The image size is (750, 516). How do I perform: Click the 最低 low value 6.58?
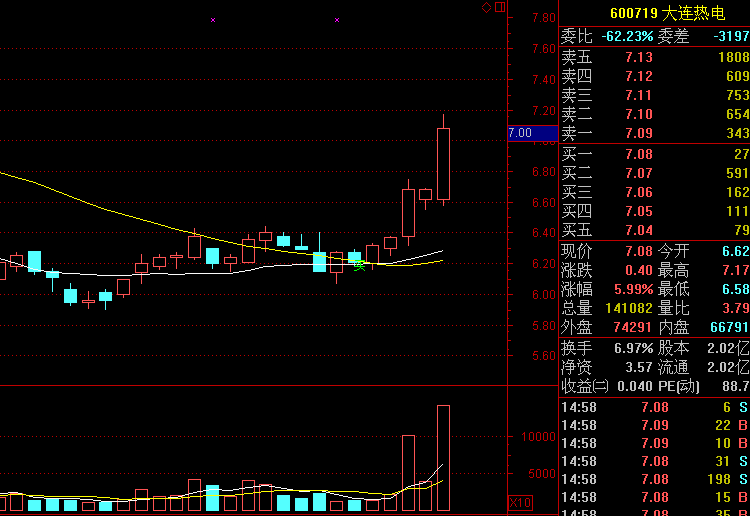736,289
